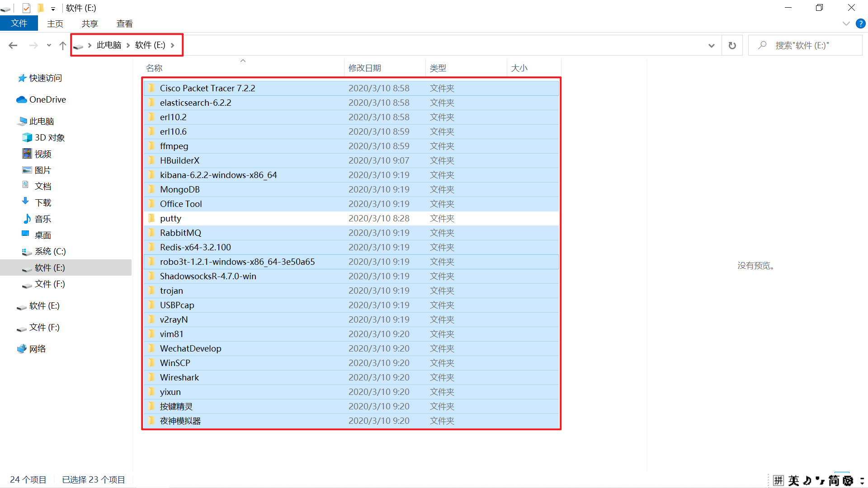Expand chevron after 此电脑 in address bar
The width and height of the screenshot is (868, 488).
[x=128, y=45]
